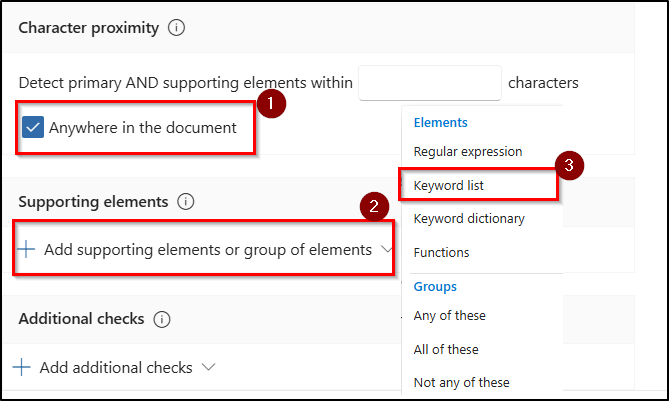Screen dimensions: 669x401
Task: Click the Character proximity info icon
Action: click(x=176, y=28)
